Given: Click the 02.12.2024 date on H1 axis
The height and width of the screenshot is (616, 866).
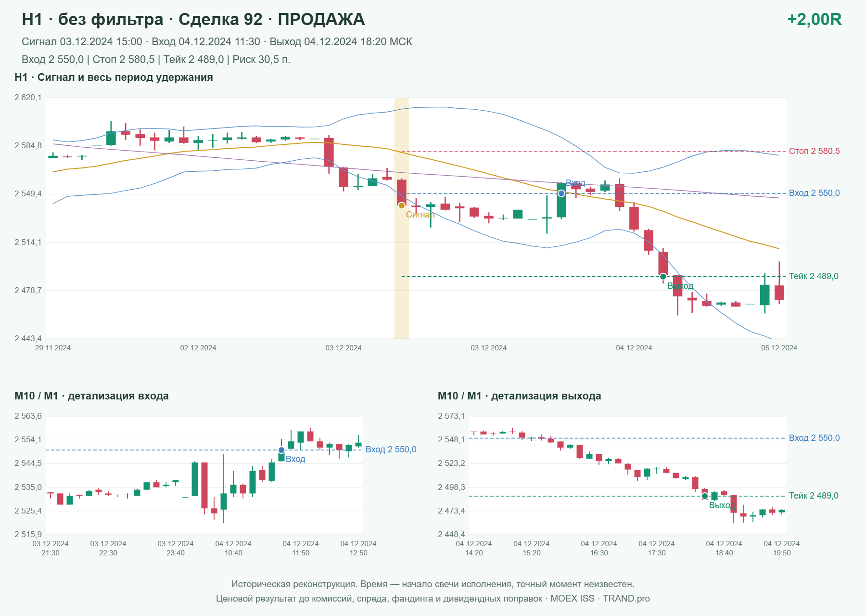Looking at the screenshot, I should 198,348.
